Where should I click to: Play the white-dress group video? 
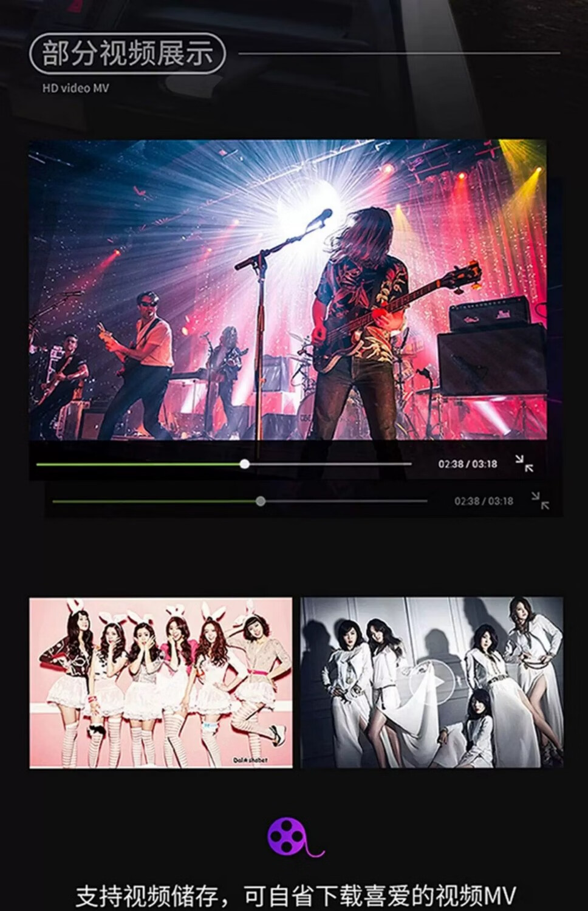[432, 681]
